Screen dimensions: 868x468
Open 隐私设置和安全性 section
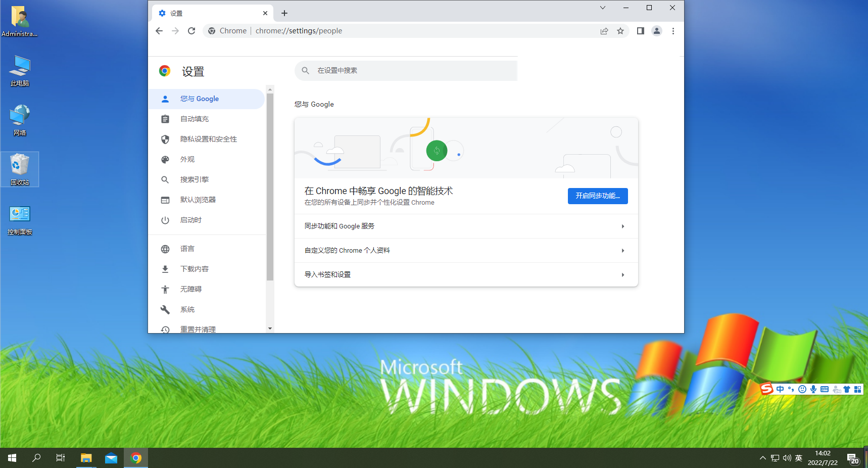click(x=206, y=139)
